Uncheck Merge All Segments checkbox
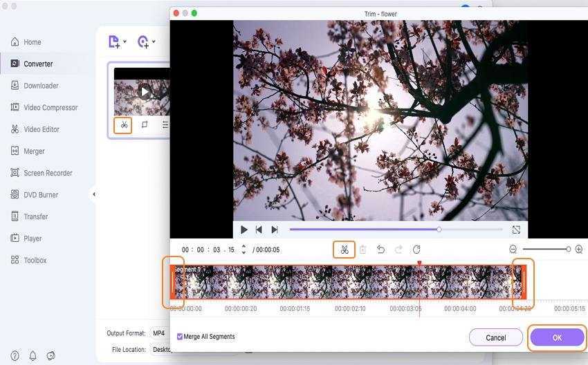This screenshot has height=365, width=588. coord(180,337)
